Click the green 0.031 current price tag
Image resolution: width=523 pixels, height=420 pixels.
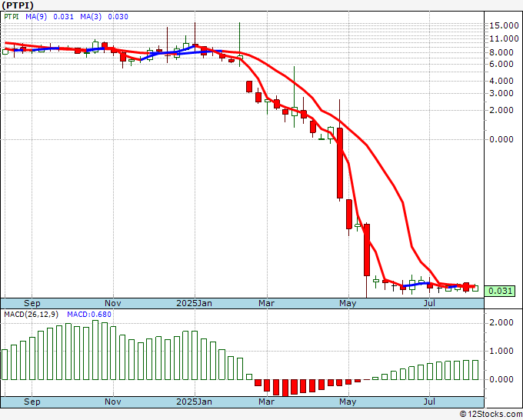tap(500, 291)
